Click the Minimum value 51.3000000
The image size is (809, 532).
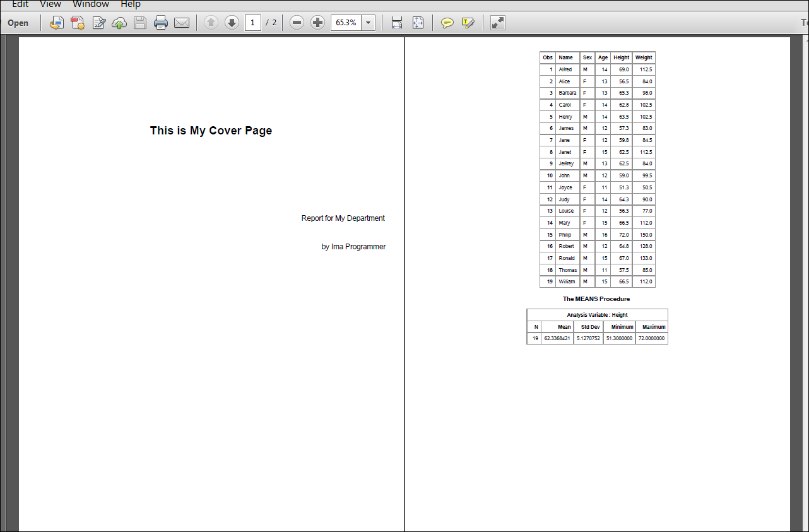pos(619,339)
